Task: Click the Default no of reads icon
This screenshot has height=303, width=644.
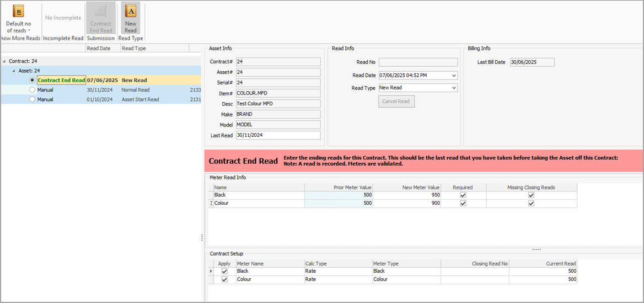Action: coord(18,11)
